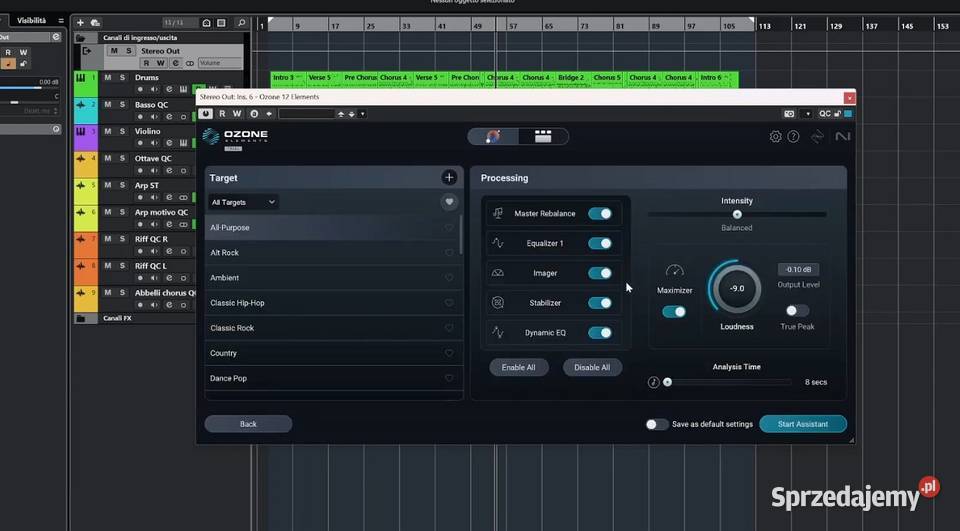Open Ozone settings gear
Viewport: 960px width, 531px height.
coord(775,137)
